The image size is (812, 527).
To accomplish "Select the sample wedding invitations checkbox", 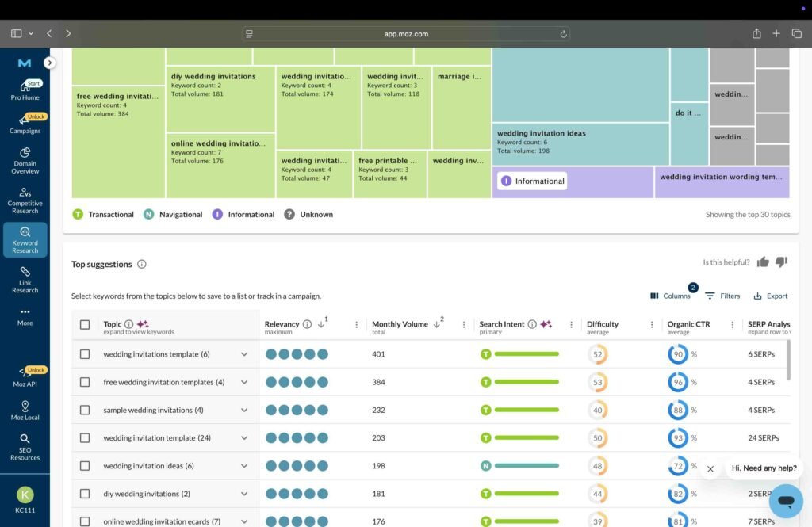I will [85, 411].
